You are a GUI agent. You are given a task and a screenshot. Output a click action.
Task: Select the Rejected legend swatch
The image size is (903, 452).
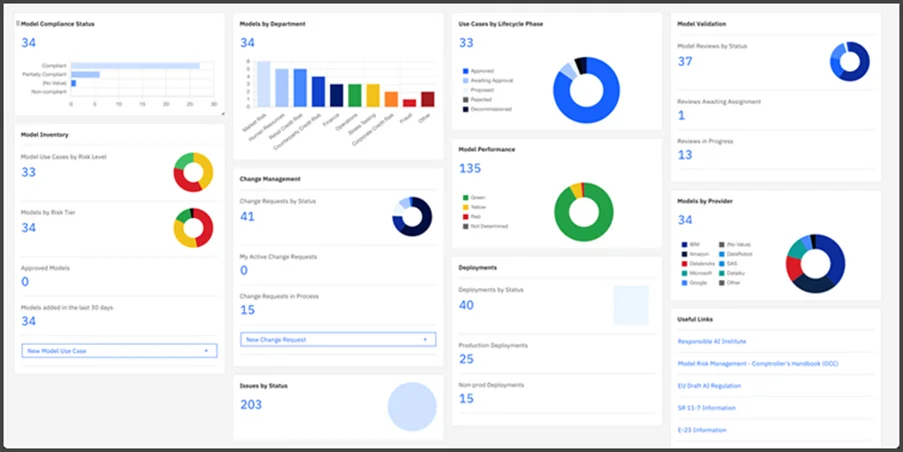[465, 100]
